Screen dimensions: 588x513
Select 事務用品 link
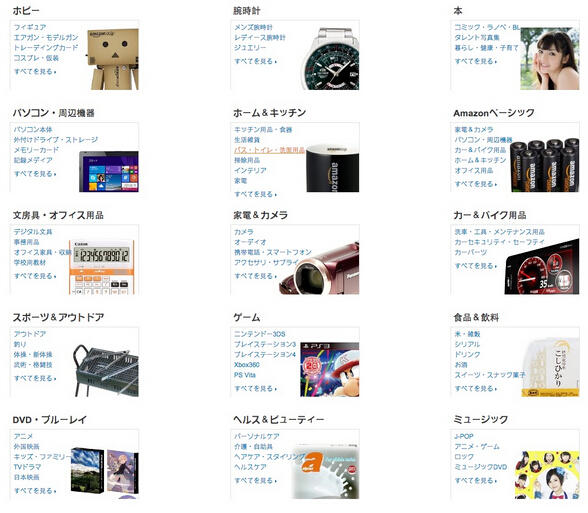(27, 242)
